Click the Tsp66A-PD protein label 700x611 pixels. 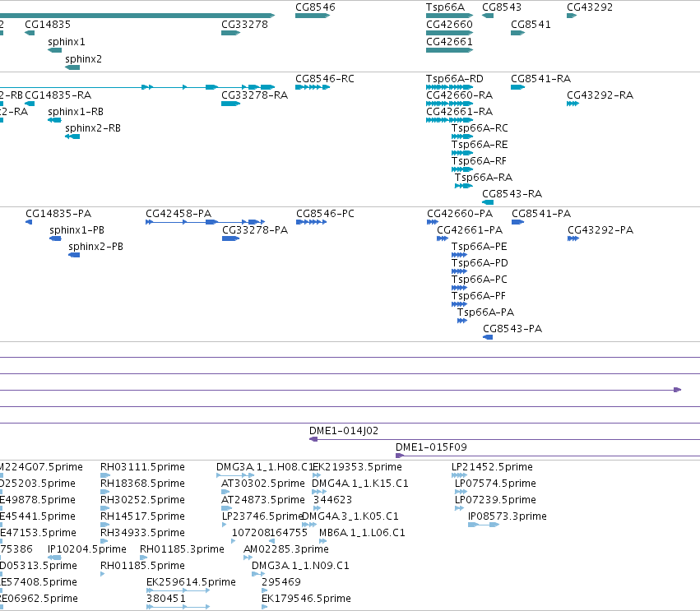[480, 263]
